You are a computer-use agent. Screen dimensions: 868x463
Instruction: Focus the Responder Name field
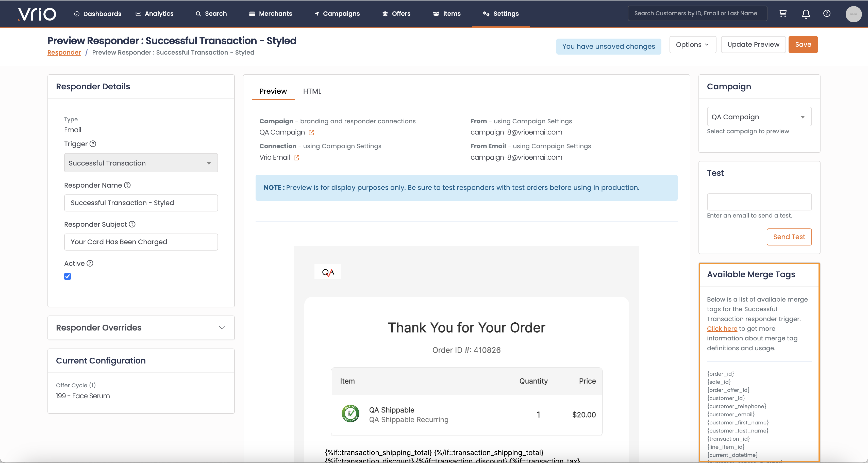(141, 203)
